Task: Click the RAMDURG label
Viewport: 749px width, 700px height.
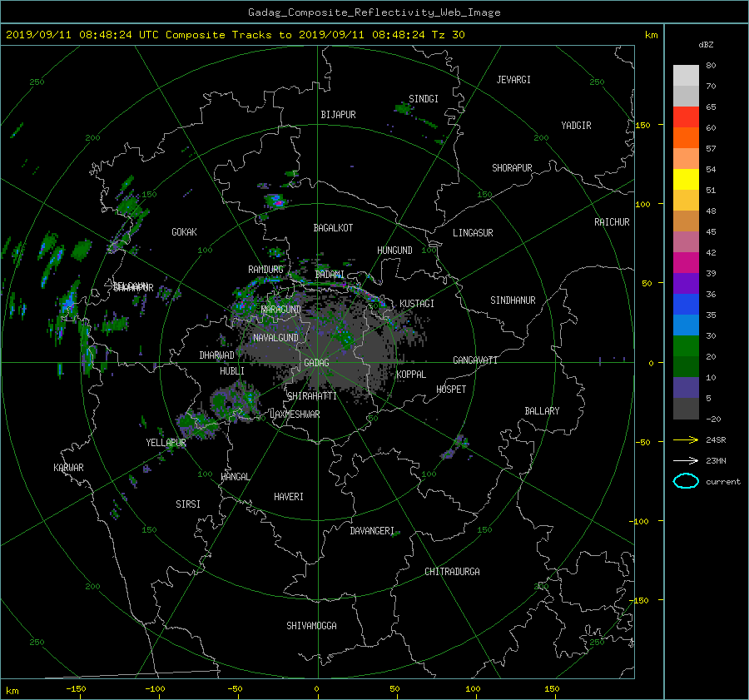Action: pyautogui.click(x=265, y=270)
